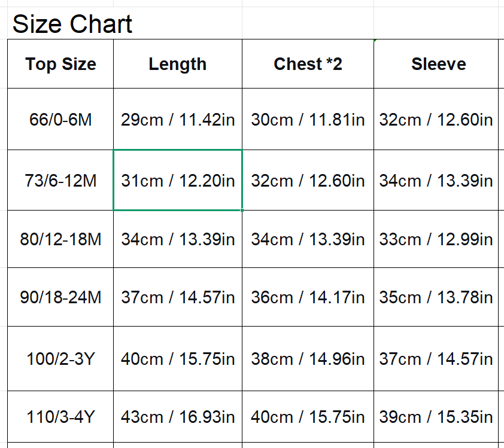Click the Size Chart title cell
The image size is (504, 448).
[72, 25]
